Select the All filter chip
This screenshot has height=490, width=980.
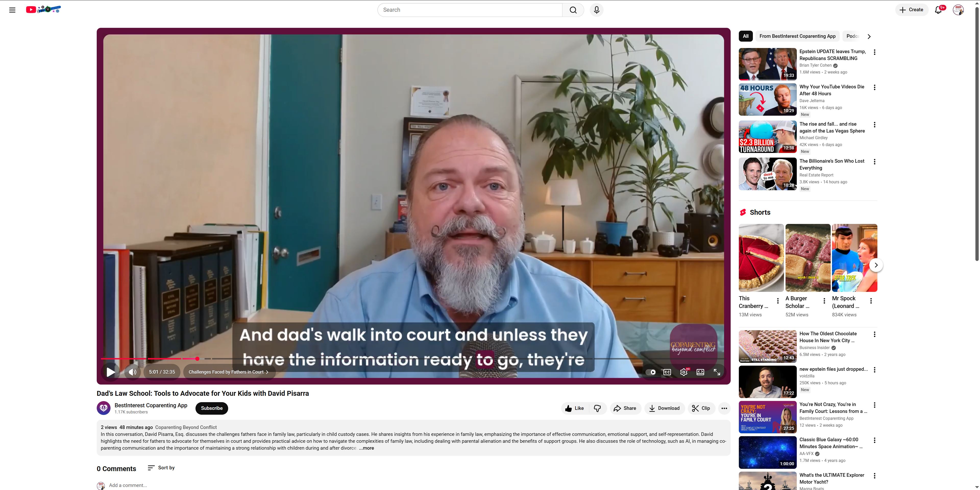[x=746, y=36]
